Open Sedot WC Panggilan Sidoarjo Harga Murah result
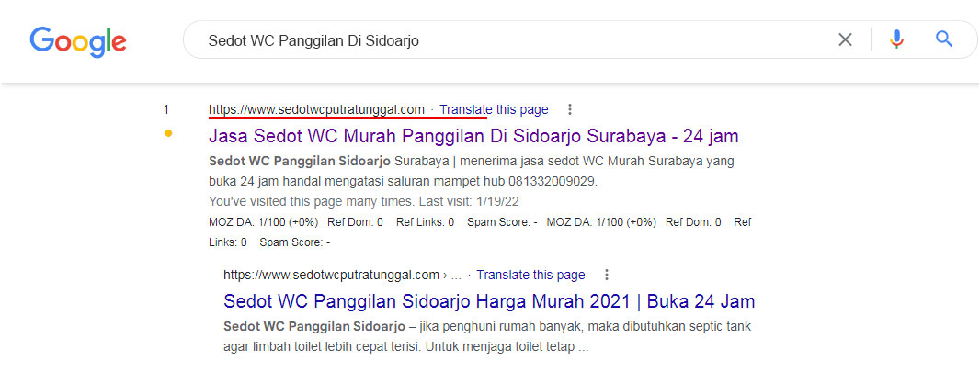The image size is (980, 372). tap(489, 301)
